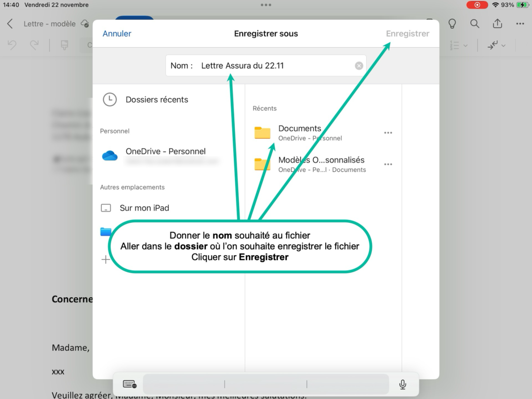Tap the keyboard icon in the bottom bar
532x399 pixels.
(129, 384)
